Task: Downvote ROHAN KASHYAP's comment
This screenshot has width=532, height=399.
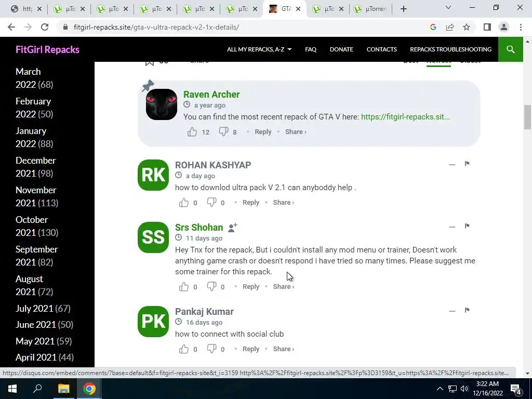Action: coord(211,203)
